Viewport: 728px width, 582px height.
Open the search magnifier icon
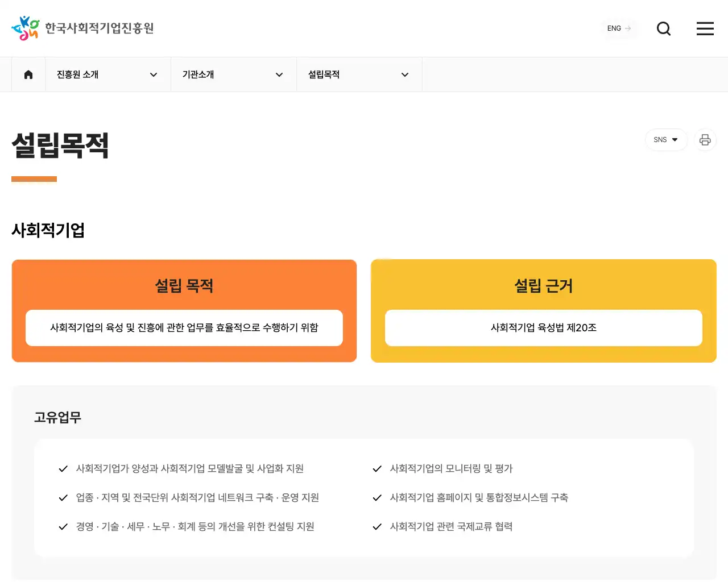coord(664,28)
